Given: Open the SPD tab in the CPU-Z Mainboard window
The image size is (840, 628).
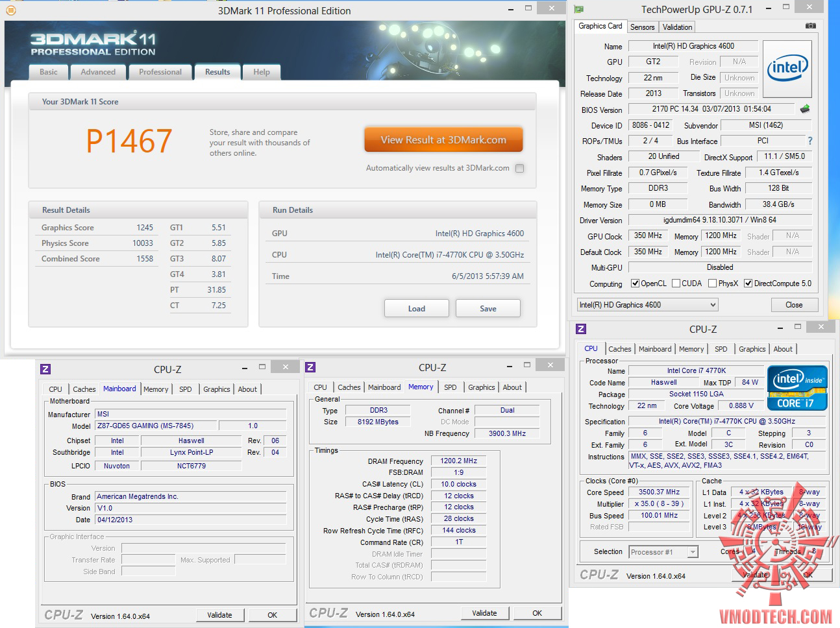Looking at the screenshot, I should (186, 389).
